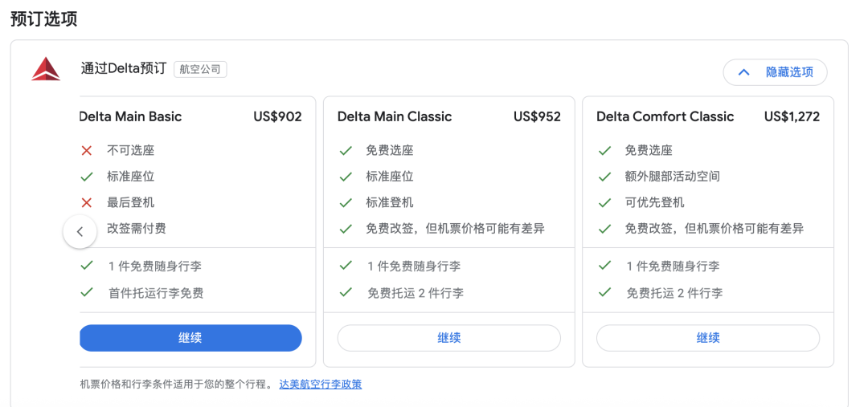Click the check mark beside 标准登机
This screenshot has height=407, width=868.
[346, 202]
